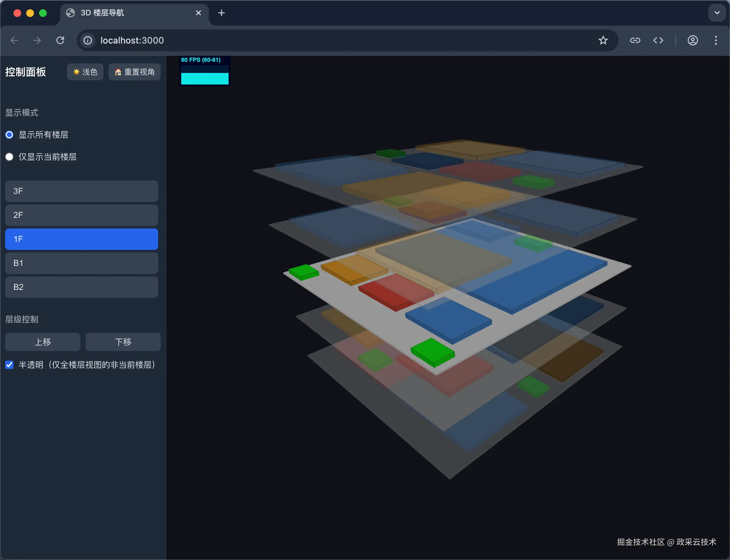This screenshot has height=560, width=730.
Task: Open the code brackets devtools icon
Action: point(658,40)
